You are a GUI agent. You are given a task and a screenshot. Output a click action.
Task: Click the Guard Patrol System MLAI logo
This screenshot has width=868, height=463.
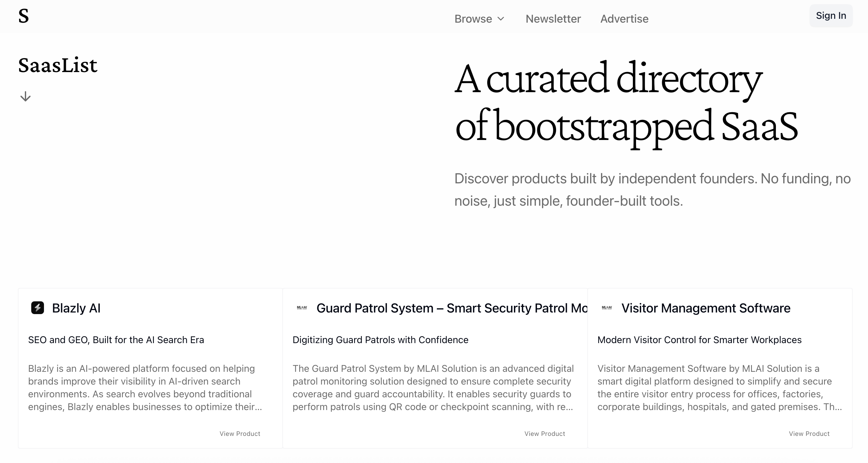(301, 307)
